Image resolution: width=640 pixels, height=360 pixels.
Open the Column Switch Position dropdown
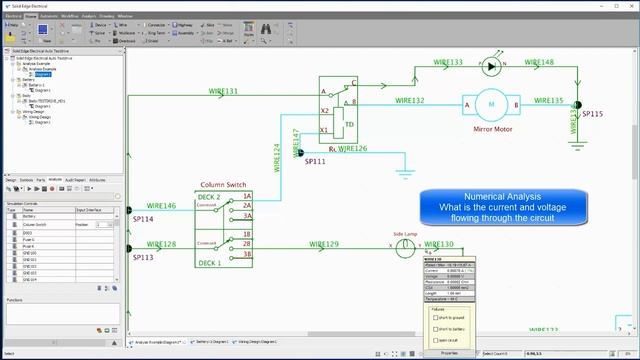(110, 224)
